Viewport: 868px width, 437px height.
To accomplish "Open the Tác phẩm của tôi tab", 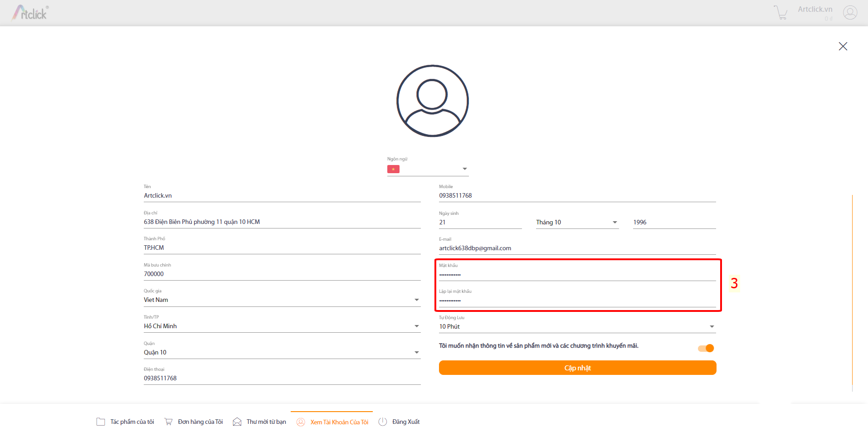I will 125,422.
